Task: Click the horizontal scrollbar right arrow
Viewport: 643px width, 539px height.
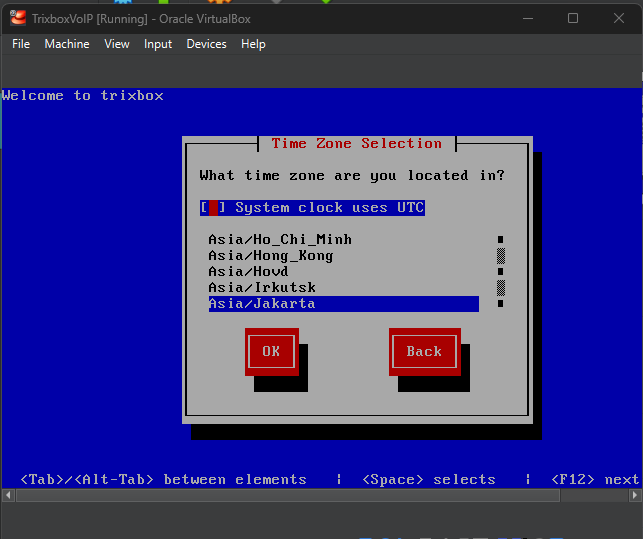Action: pyautogui.click(x=635, y=495)
